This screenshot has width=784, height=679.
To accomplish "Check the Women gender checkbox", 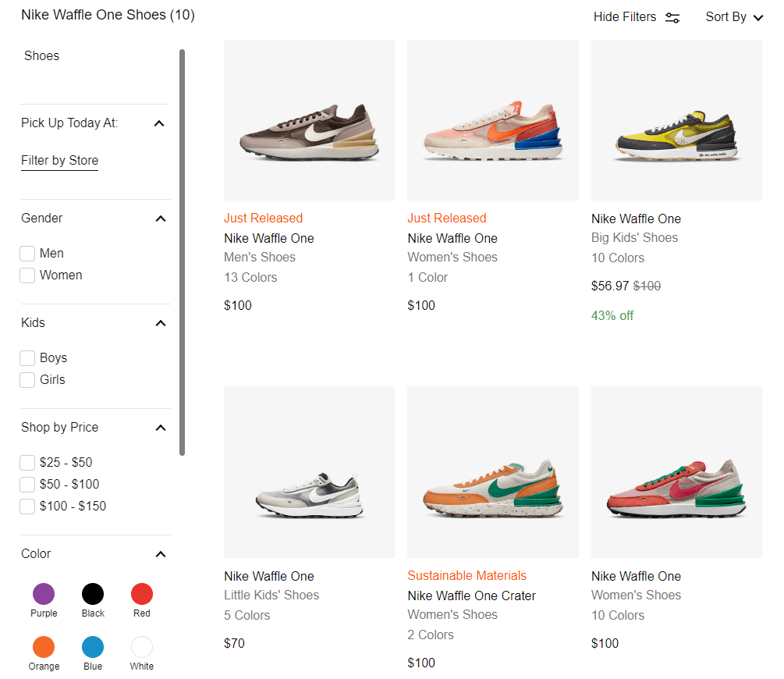I will (27, 276).
